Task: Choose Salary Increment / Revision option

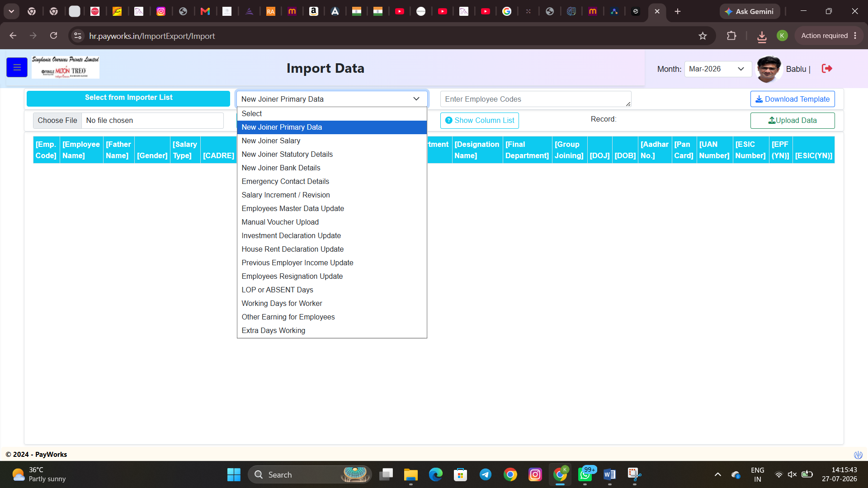Action: [x=332, y=195]
